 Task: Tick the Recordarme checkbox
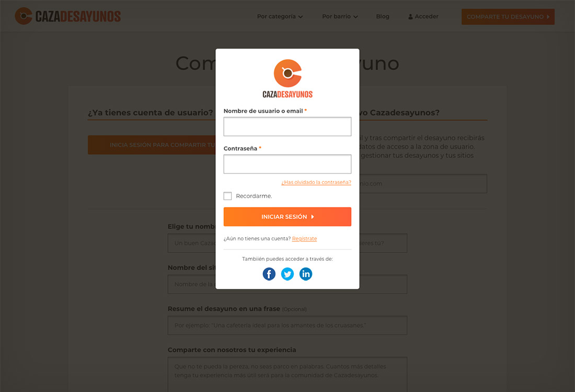coord(228,196)
